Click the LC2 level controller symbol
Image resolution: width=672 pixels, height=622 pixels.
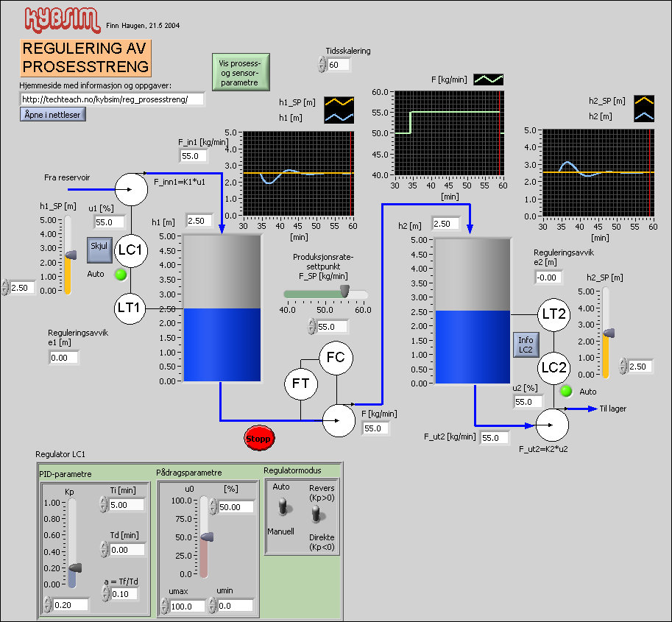pyautogui.click(x=553, y=367)
